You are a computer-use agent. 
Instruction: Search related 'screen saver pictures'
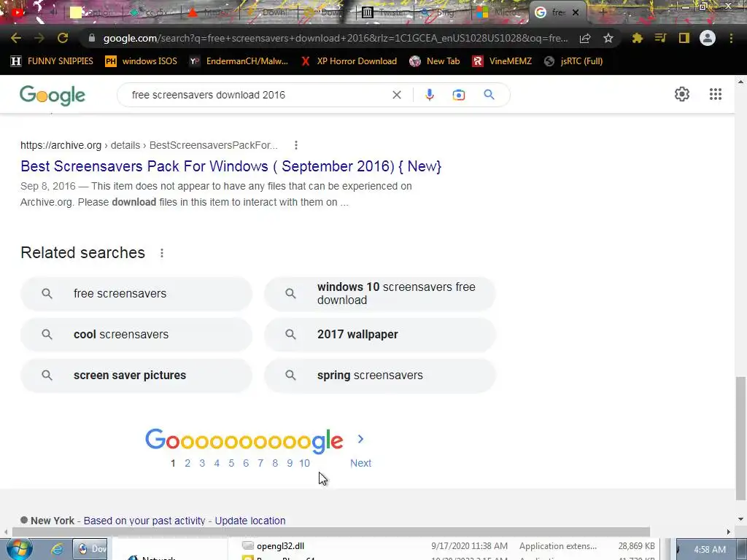tap(136, 376)
